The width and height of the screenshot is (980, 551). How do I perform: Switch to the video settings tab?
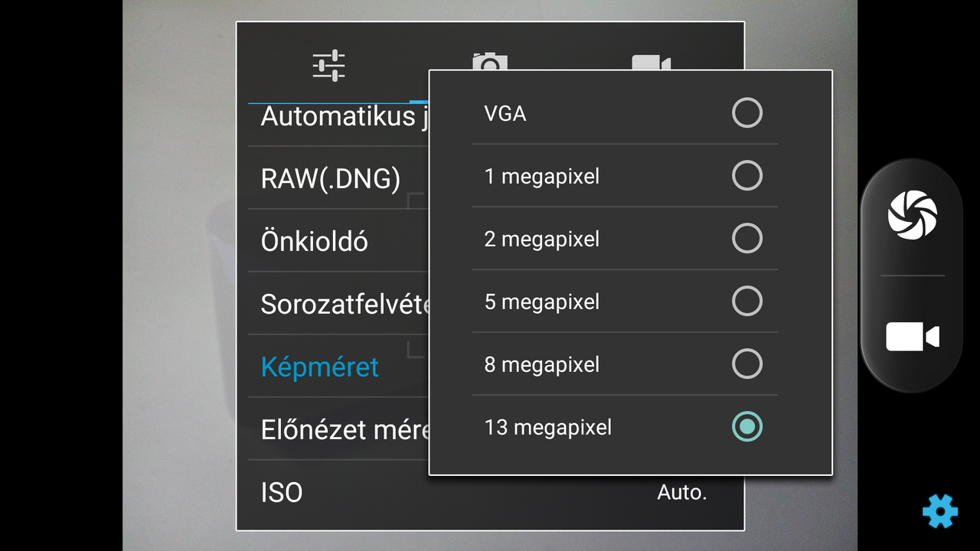pyautogui.click(x=651, y=61)
